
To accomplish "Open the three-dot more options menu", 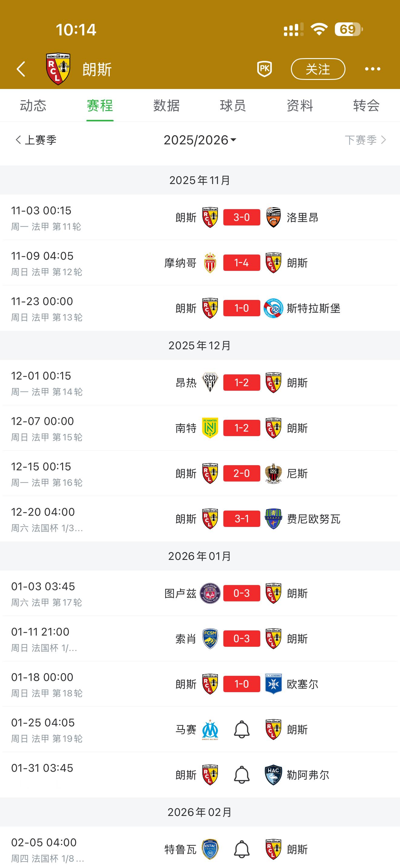I will click(373, 69).
